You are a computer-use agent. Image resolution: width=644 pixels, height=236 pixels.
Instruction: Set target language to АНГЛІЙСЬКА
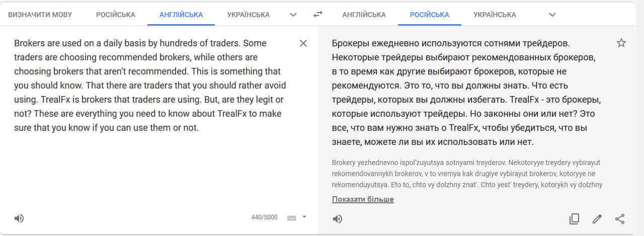[x=364, y=15]
